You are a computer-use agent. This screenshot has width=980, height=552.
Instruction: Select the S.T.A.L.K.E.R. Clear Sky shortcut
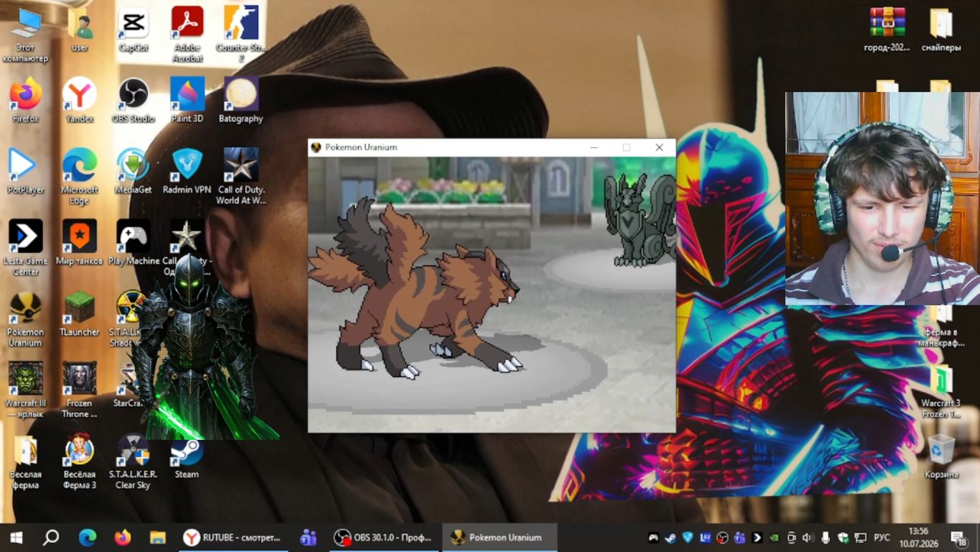pos(133,461)
